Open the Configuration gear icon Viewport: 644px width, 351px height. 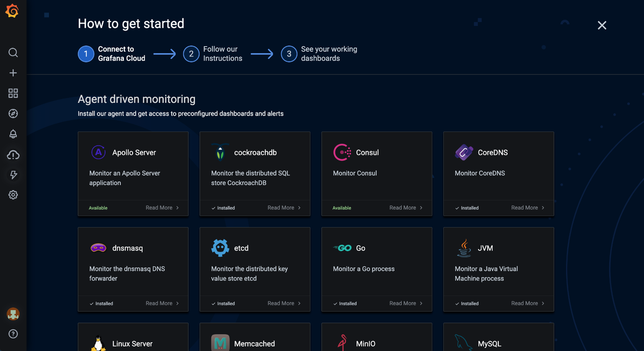pyautogui.click(x=13, y=195)
